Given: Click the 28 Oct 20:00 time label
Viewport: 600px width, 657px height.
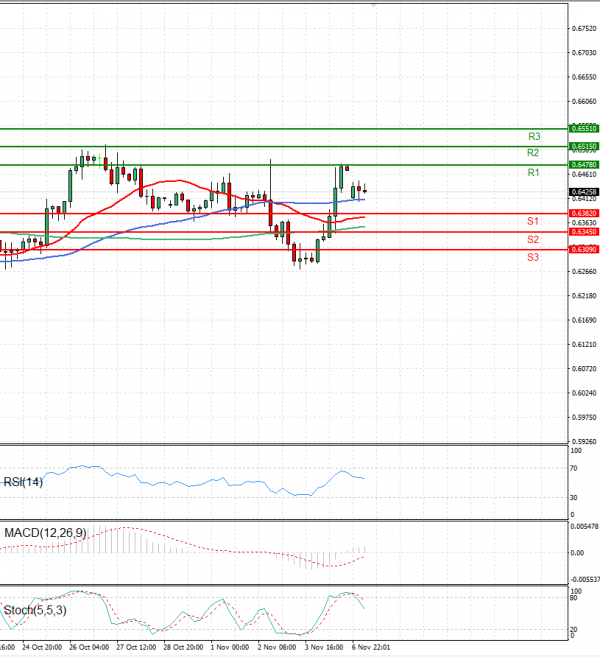Looking at the screenshot, I should (x=184, y=647).
